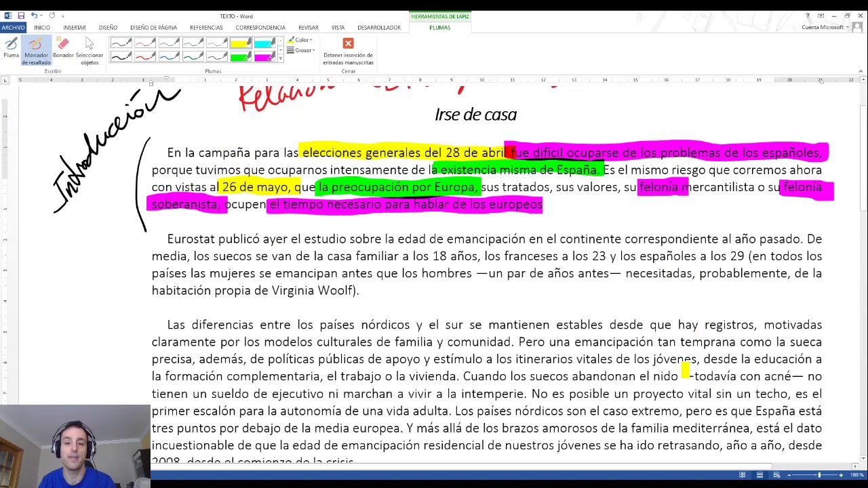Pick the thick green pen, bottom row
Image resolution: width=868 pixels, height=488 pixels.
click(x=193, y=57)
